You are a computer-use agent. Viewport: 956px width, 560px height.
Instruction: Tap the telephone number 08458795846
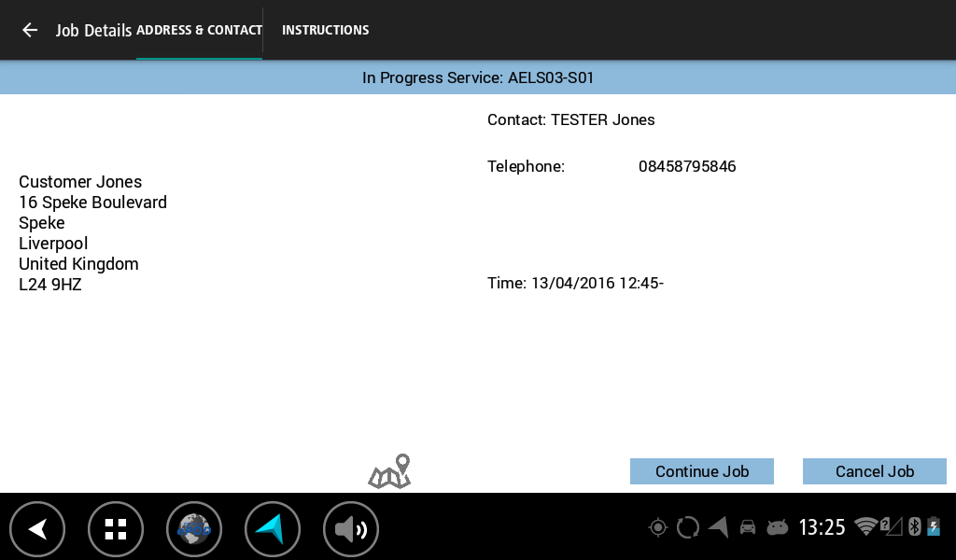(687, 166)
